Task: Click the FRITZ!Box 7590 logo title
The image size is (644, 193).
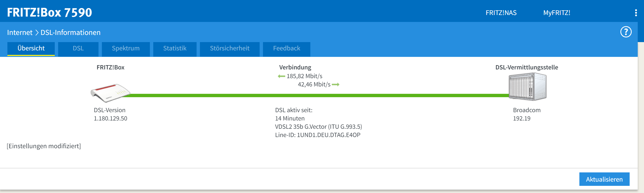Action: pos(50,13)
